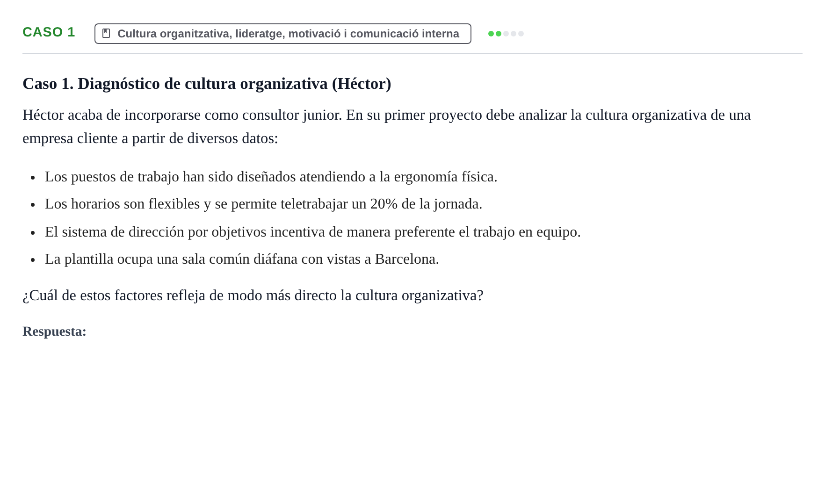Select the heading Caso 1. Diagnóstico de cultura organizativa
The width and height of the screenshot is (825, 504).
(207, 84)
